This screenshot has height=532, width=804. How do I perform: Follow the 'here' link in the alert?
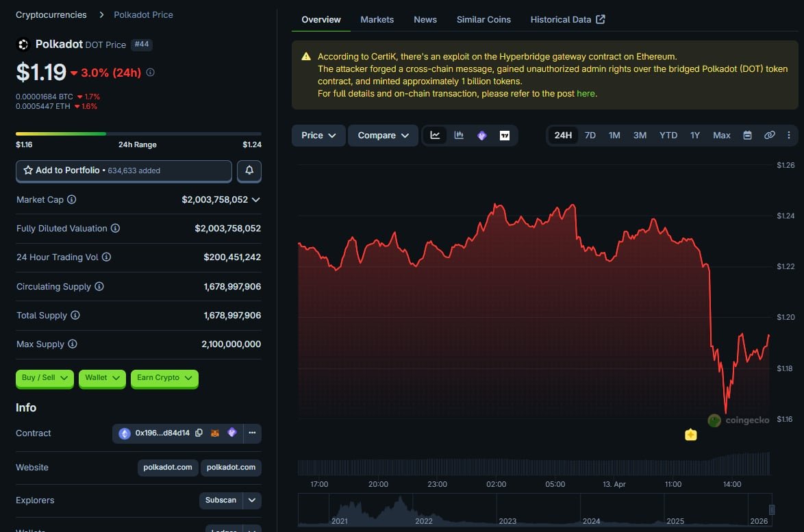[x=586, y=93]
